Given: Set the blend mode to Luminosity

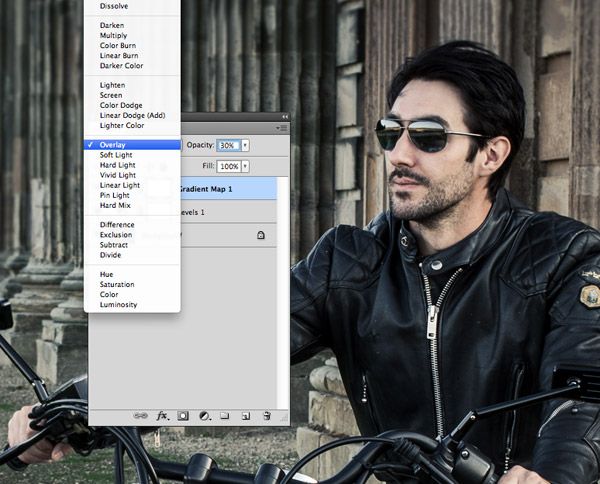Looking at the screenshot, I should [119, 305].
